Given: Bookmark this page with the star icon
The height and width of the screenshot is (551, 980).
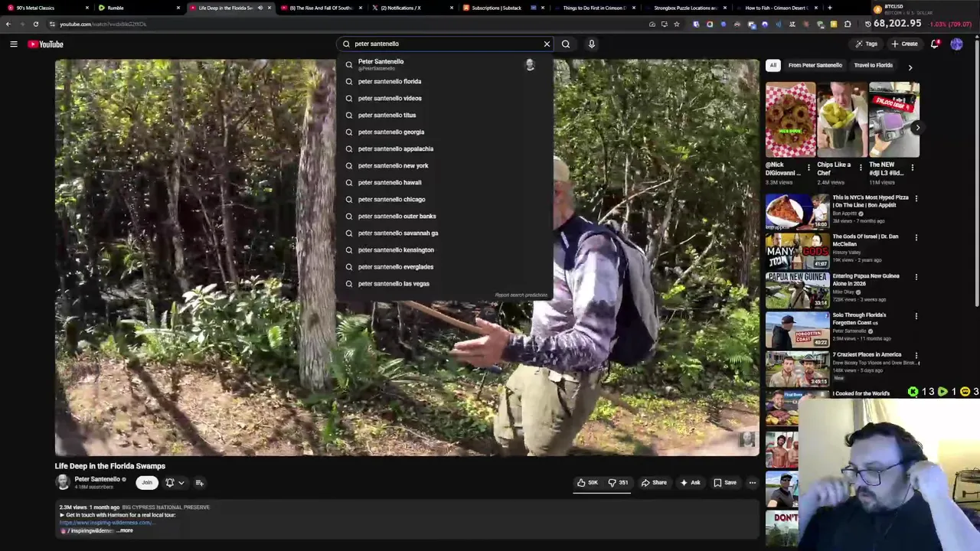Looking at the screenshot, I should pos(676,24).
